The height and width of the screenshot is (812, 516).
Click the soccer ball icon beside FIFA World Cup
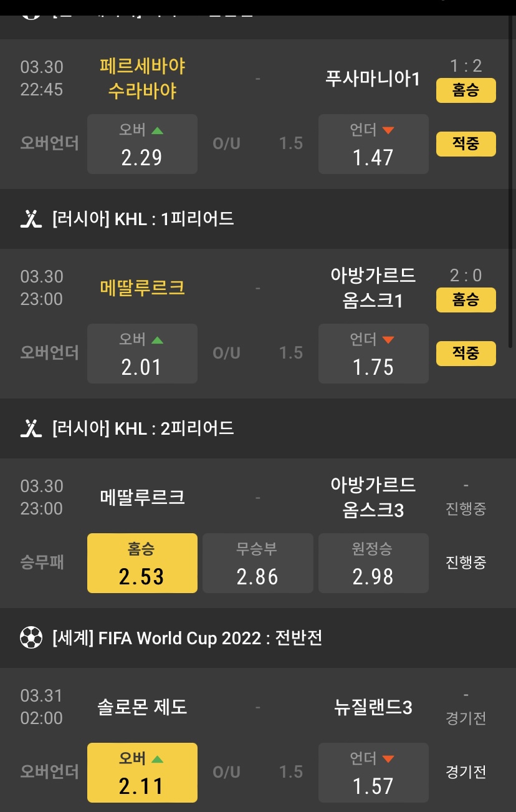(x=31, y=638)
